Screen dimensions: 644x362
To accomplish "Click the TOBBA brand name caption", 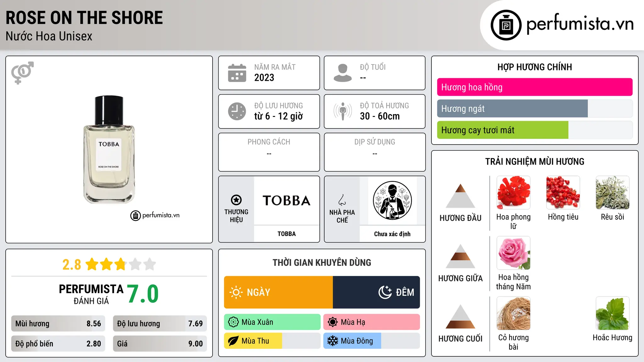I will 286,234.
